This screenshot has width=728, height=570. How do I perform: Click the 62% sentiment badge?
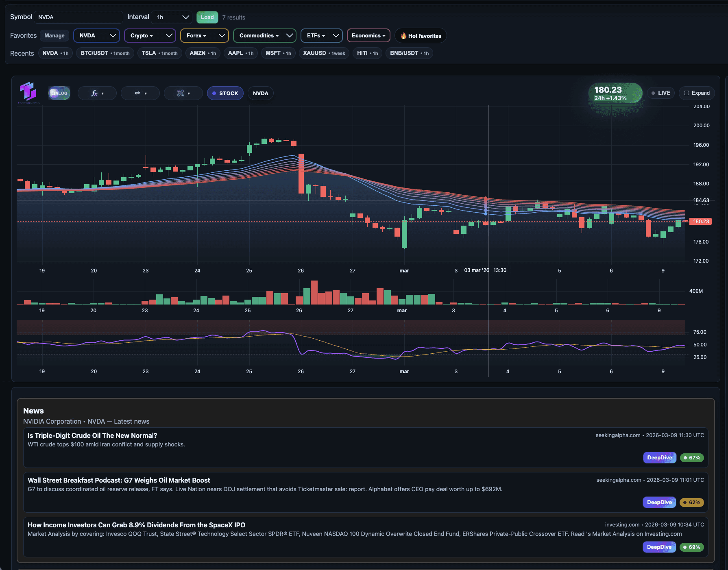(x=692, y=502)
